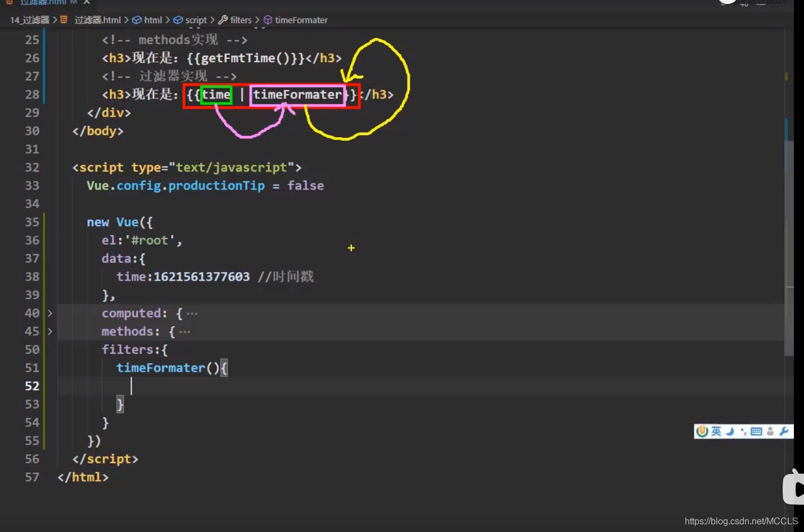
Task: Expand the folded methods block at line 45
Action: [49, 331]
